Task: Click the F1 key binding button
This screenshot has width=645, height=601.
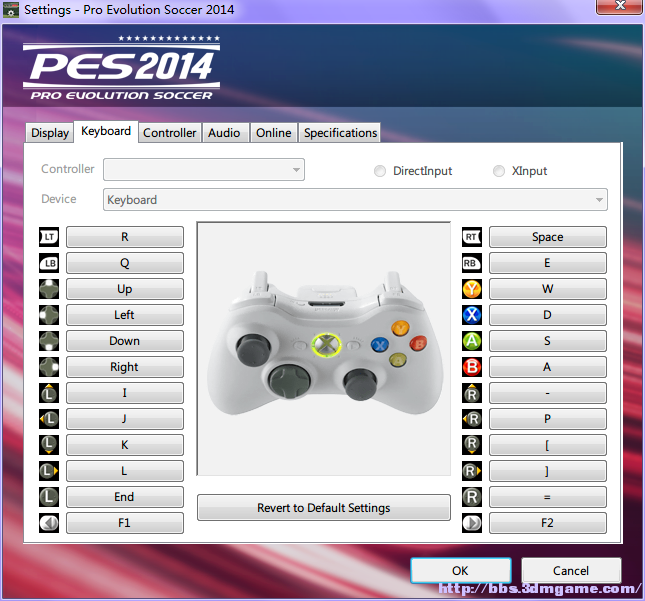Action: pos(125,523)
